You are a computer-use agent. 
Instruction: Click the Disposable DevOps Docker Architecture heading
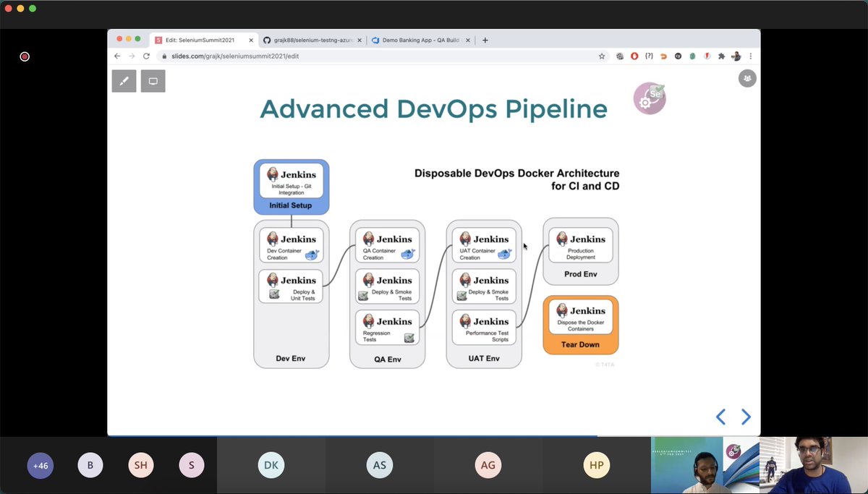click(516, 179)
